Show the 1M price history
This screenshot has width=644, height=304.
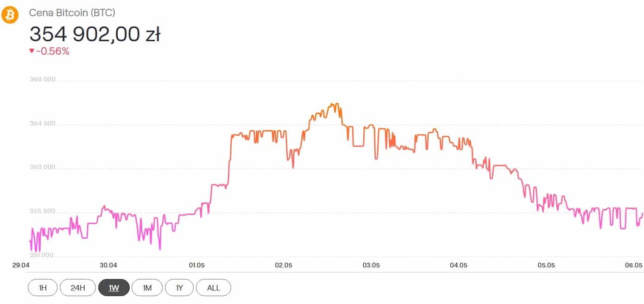click(147, 288)
